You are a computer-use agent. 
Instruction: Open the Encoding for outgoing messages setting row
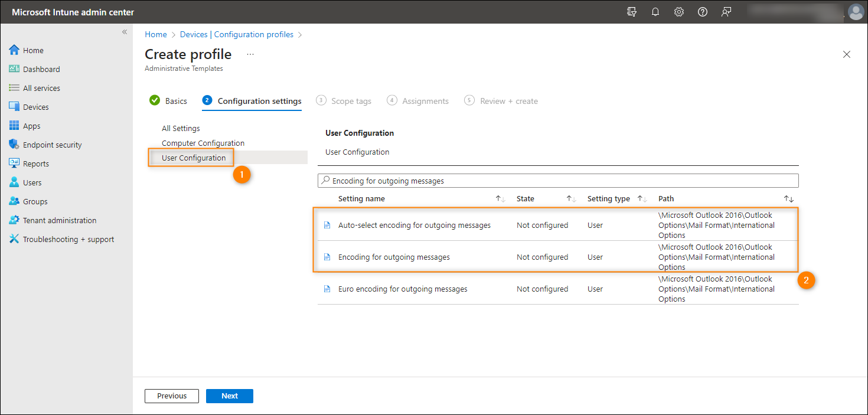[x=558, y=257]
